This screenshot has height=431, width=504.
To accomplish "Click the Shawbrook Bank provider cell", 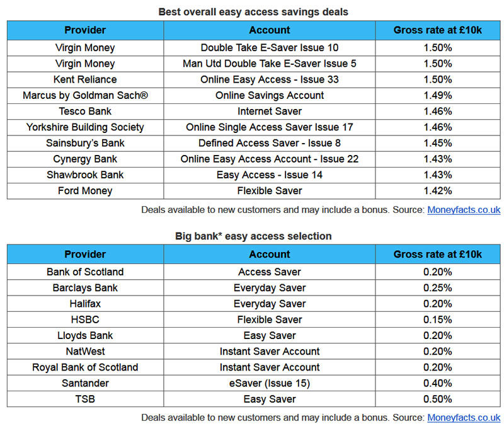I will pyautogui.click(x=85, y=175).
